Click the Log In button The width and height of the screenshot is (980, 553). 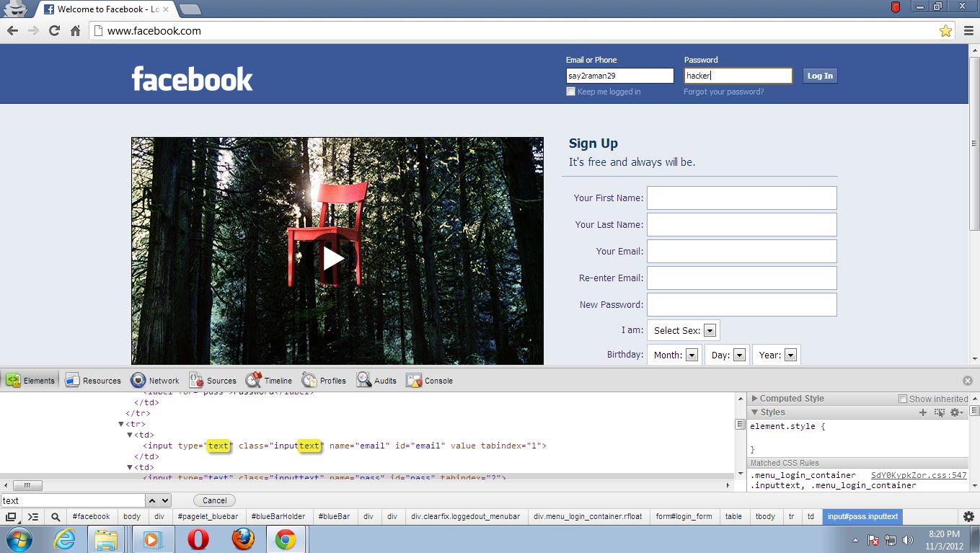click(x=820, y=76)
